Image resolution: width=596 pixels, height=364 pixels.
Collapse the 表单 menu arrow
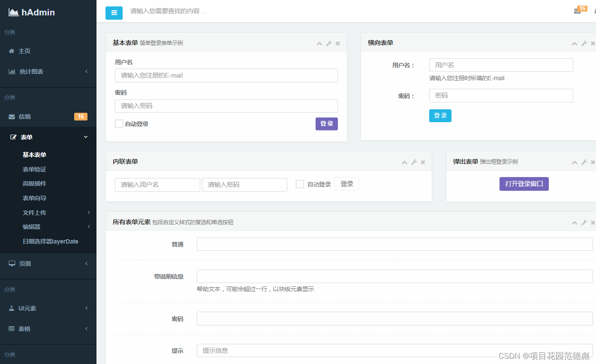(x=86, y=137)
